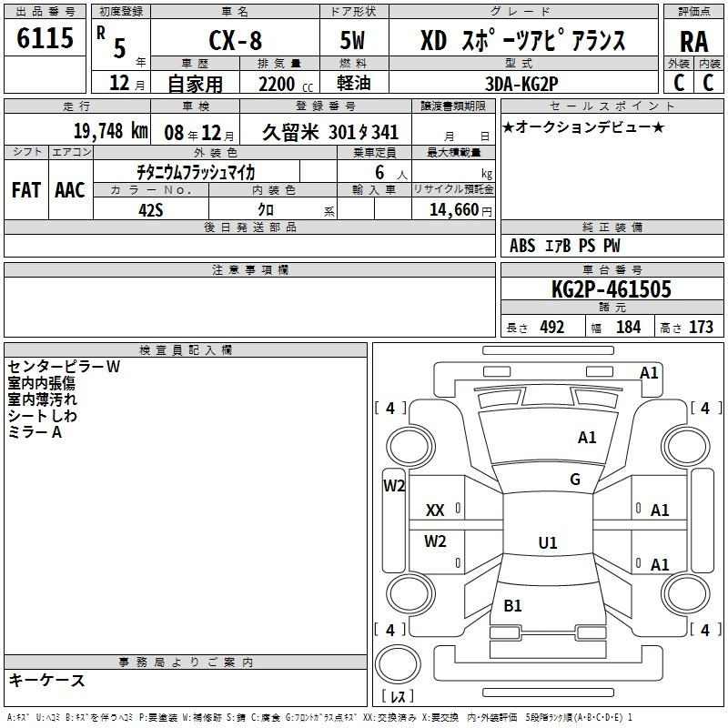Select the chassis number KG2P-461505

611,289
